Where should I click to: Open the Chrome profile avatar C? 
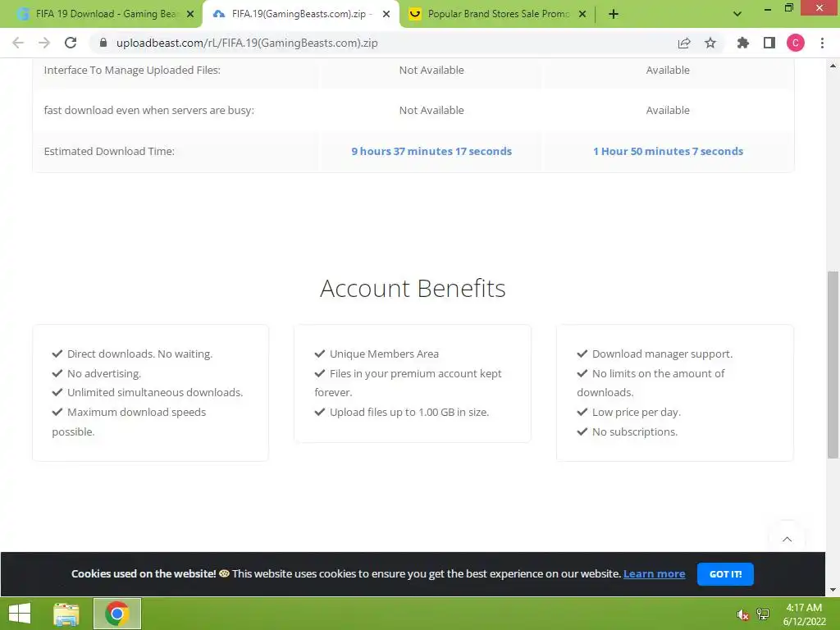[x=796, y=43]
